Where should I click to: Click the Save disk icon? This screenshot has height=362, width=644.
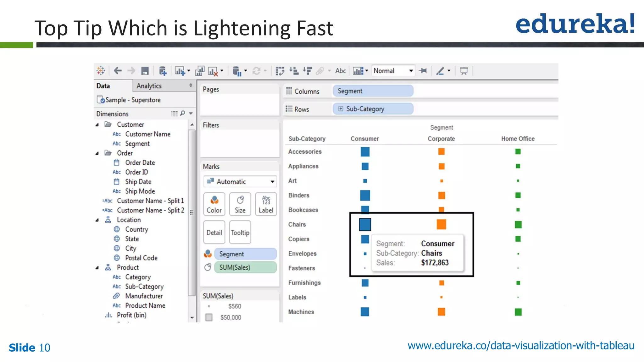[145, 71]
